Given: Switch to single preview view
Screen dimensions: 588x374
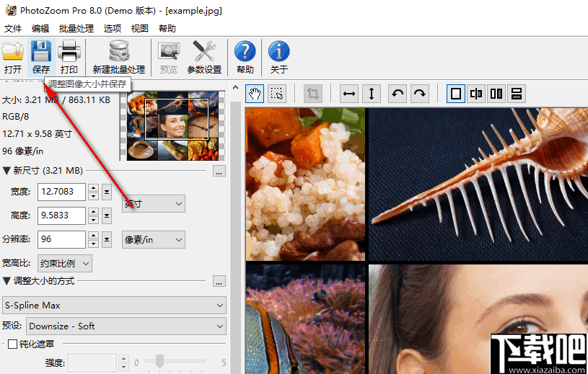Looking at the screenshot, I should [456, 94].
